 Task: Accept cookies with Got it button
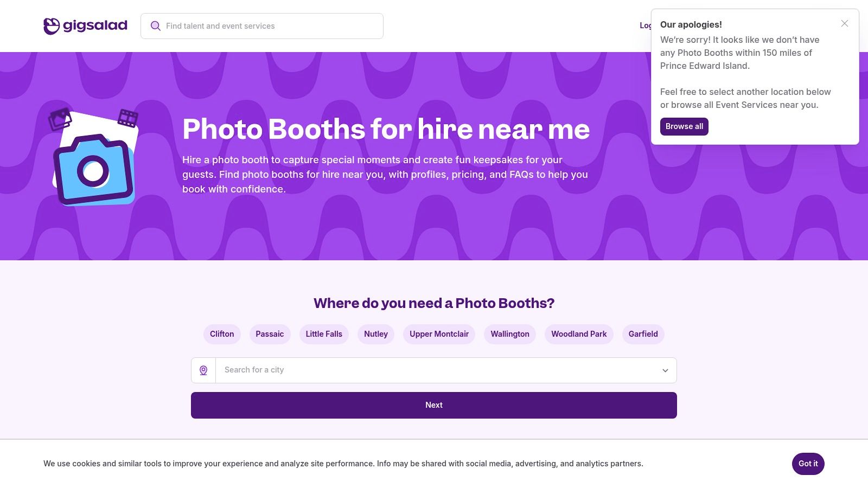808,464
